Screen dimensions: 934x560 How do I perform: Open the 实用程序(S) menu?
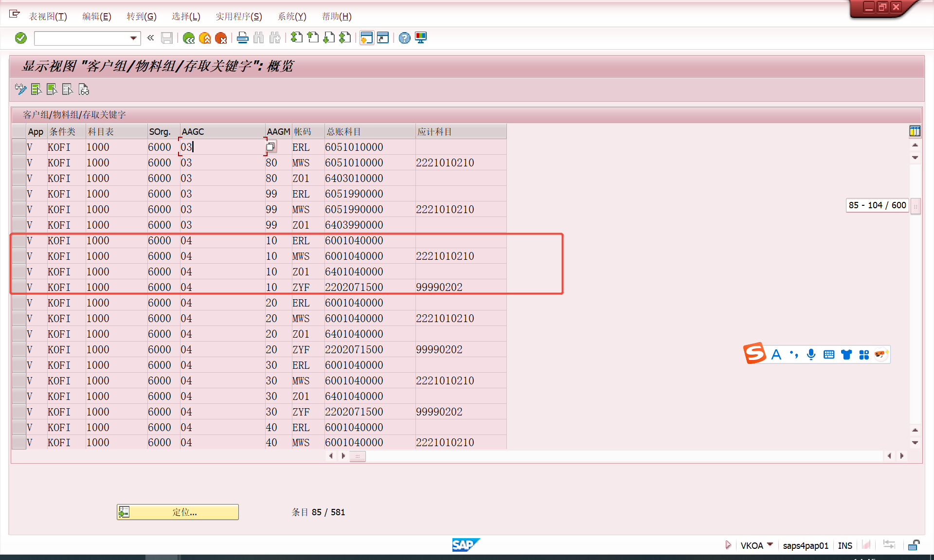pos(238,17)
